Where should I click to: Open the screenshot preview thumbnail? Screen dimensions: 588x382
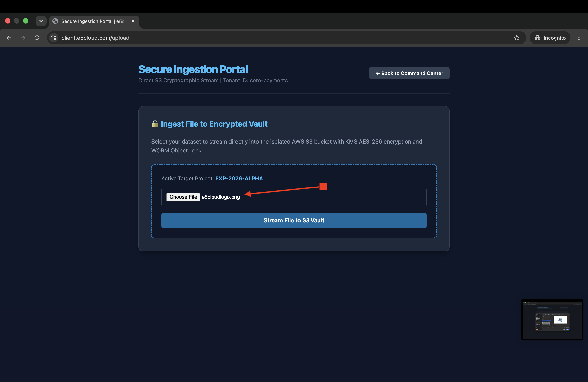[552, 320]
